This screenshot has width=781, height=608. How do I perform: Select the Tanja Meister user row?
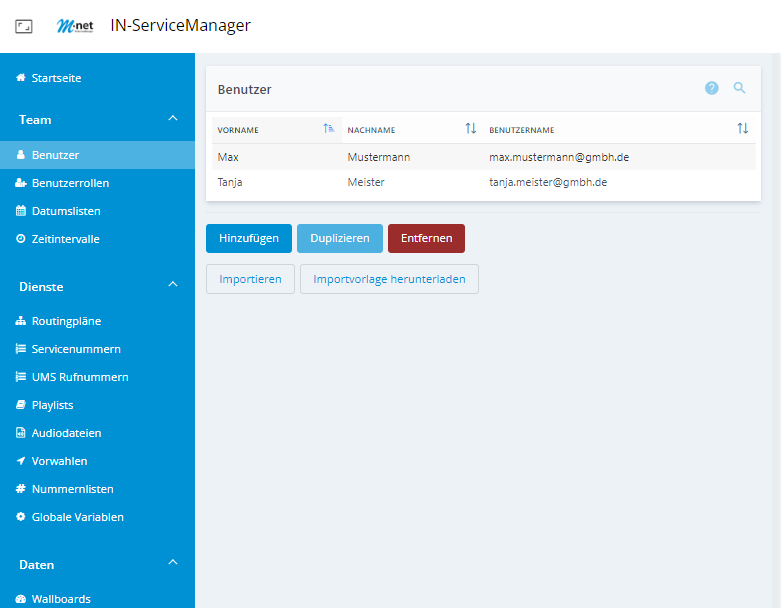point(483,182)
